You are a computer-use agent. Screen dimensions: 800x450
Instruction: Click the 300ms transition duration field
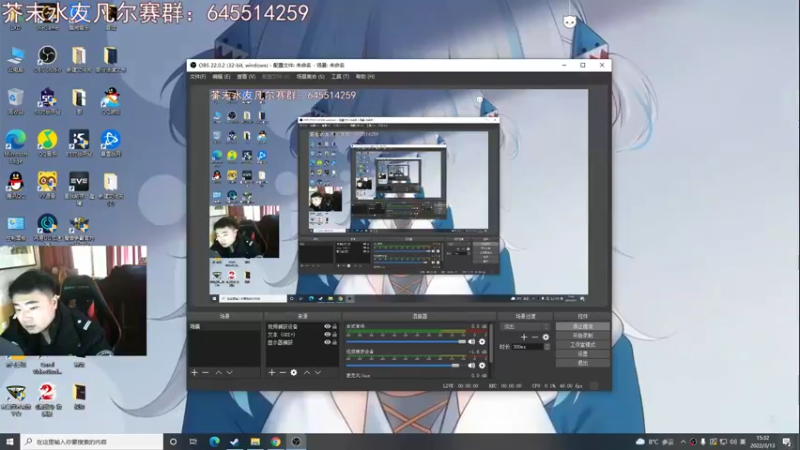click(x=527, y=347)
